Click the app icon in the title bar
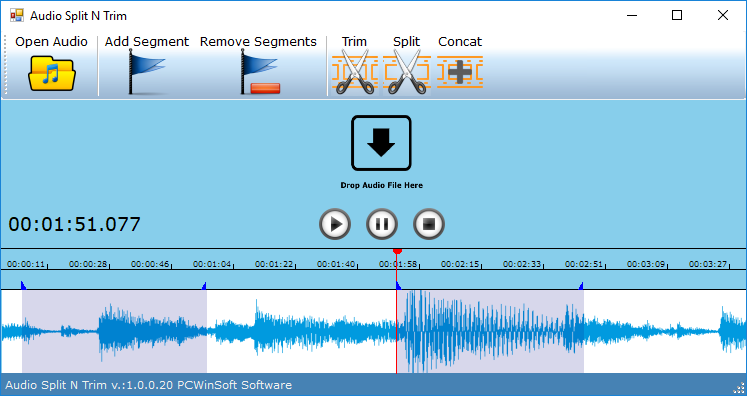Screen dimensions: 747x396 (x=17, y=15)
